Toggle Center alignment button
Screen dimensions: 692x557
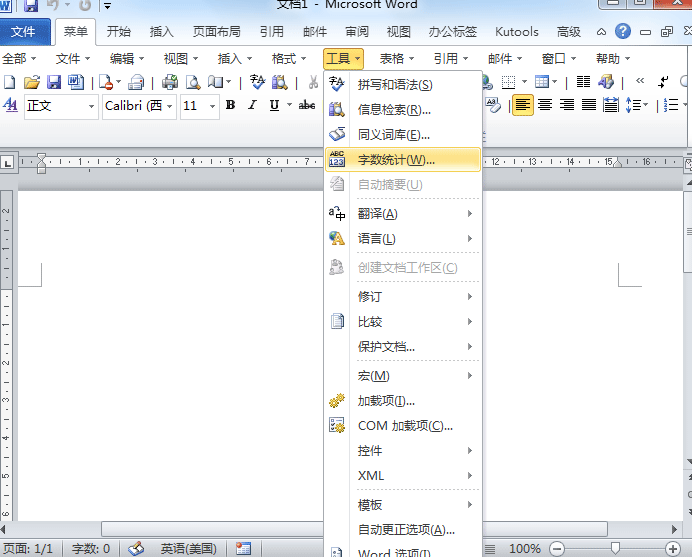tap(545, 105)
